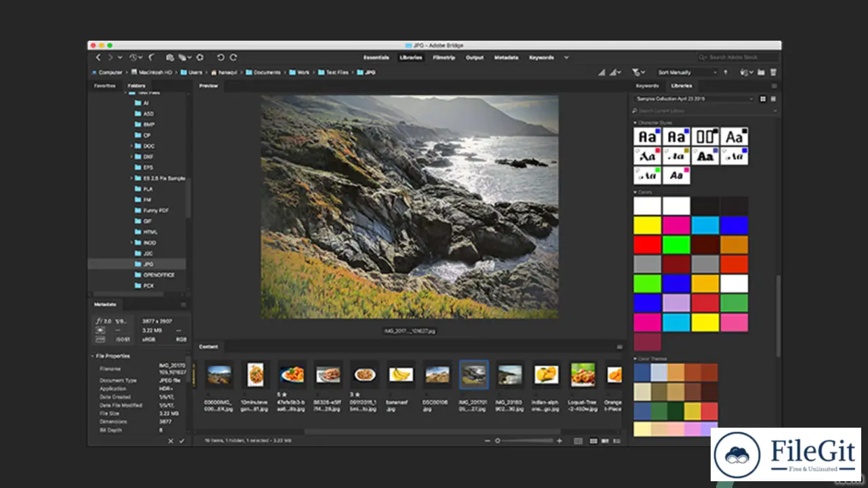The height and width of the screenshot is (488, 868).
Task: Collapse the Character Styles section
Action: 635,122
